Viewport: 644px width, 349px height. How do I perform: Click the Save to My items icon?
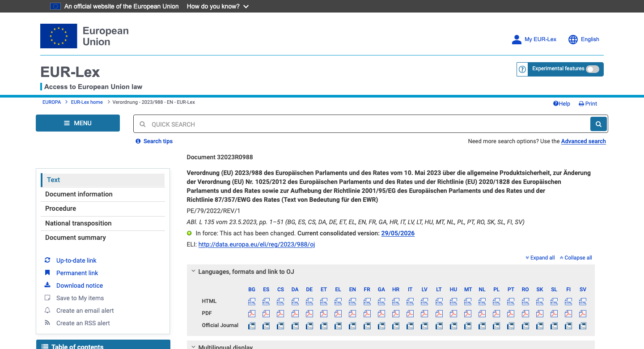pos(47,298)
